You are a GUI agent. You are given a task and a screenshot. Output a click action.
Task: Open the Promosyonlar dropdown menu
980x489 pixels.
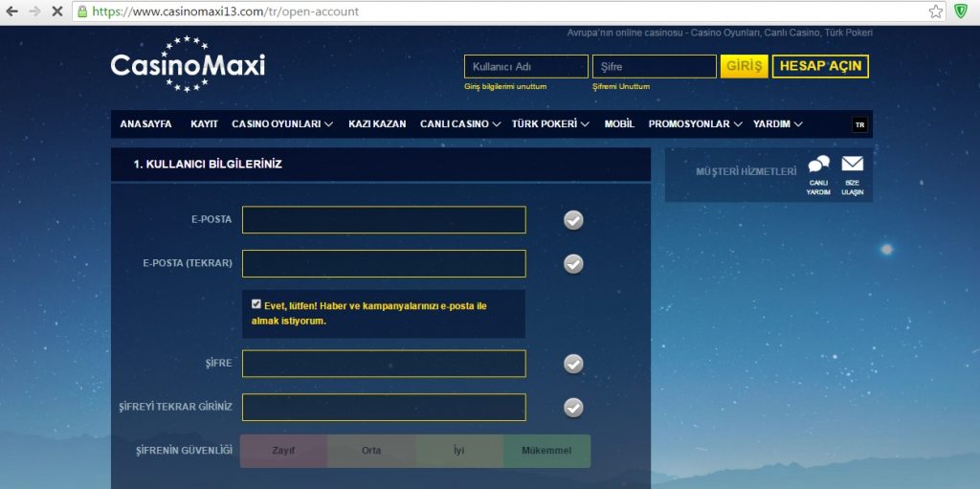point(695,124)
